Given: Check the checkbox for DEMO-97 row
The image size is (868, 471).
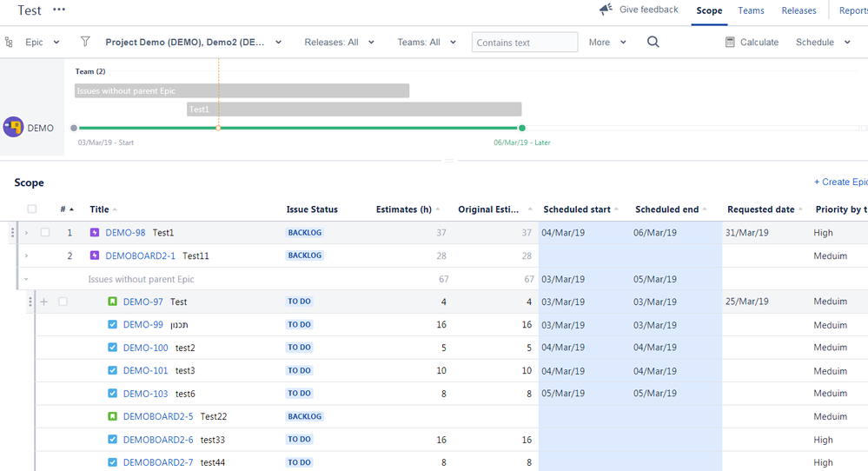Looking at the screenshot, I should (x=63, y=302).
